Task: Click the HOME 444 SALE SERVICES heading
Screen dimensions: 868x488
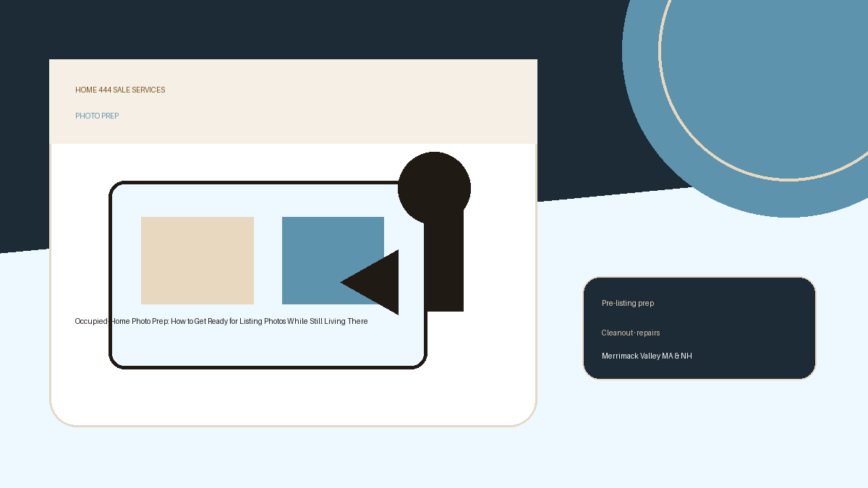Action: [x=120, y=90]
